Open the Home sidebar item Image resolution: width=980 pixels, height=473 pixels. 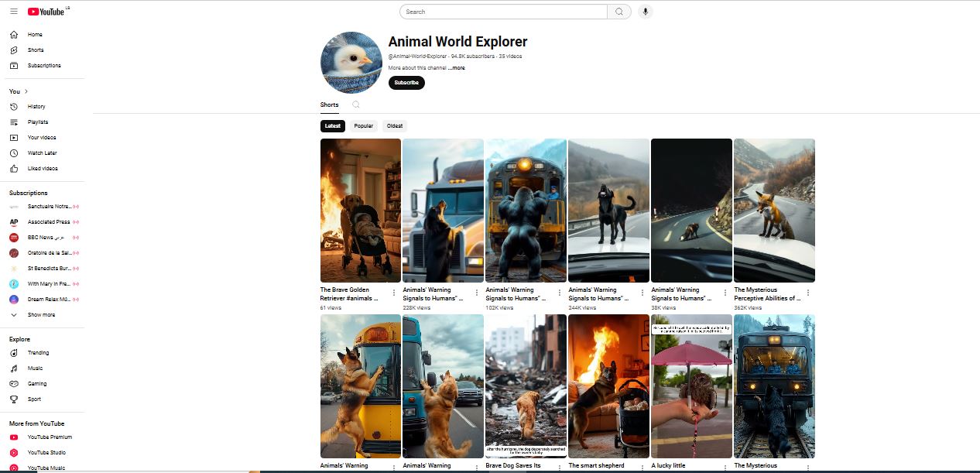pyautogui.click(x=35, y=35)
